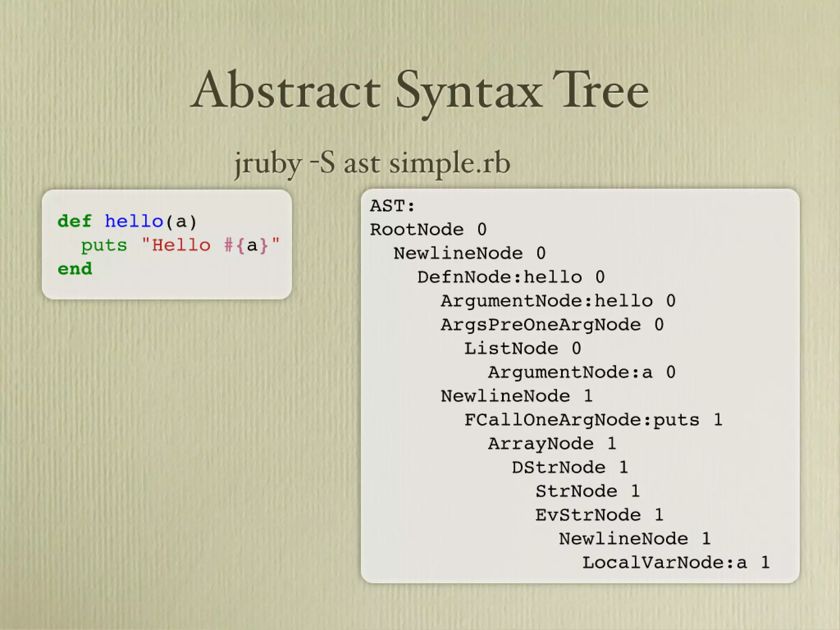Click the 'StrNode 1' line
This screenshot has width=840, height=630.
point(588,491)
